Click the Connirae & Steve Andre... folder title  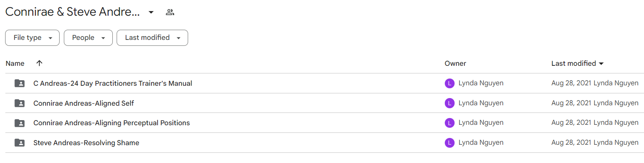72,12
